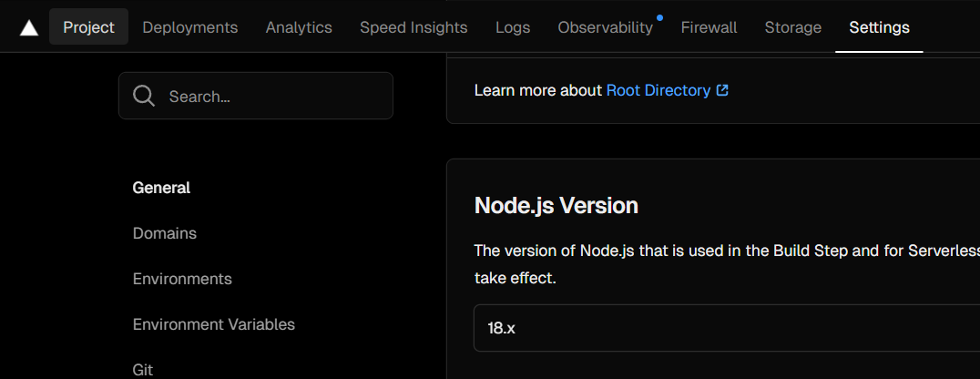This screenshot has height=379, width=980.
Task: Click the search magnifier icon
Action: click(x=144, y=96)
